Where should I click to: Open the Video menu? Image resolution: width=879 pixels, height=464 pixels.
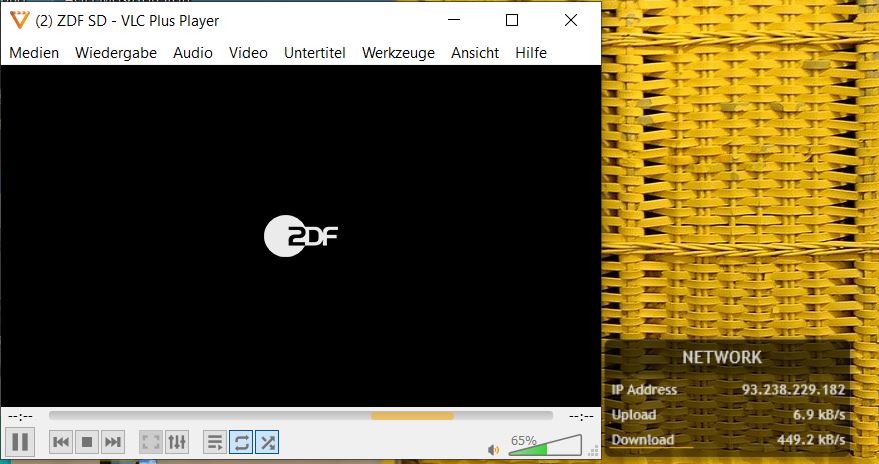point(248,53)
